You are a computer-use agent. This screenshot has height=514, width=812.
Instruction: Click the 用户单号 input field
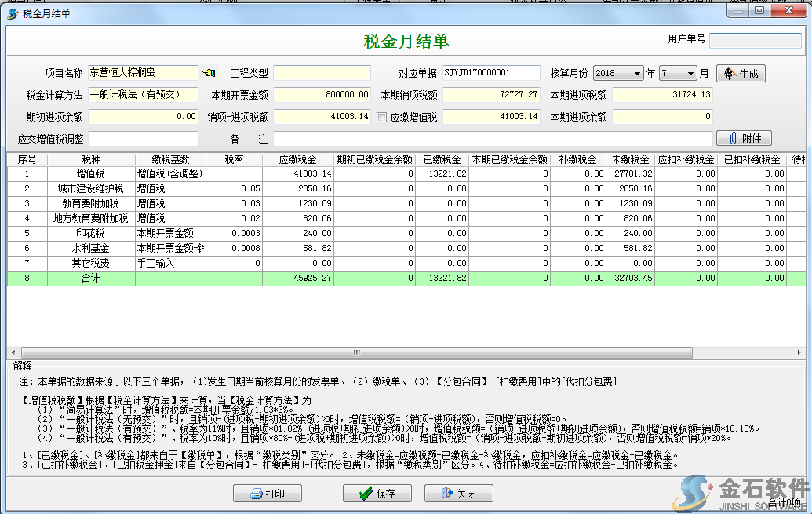pos(756,39)
